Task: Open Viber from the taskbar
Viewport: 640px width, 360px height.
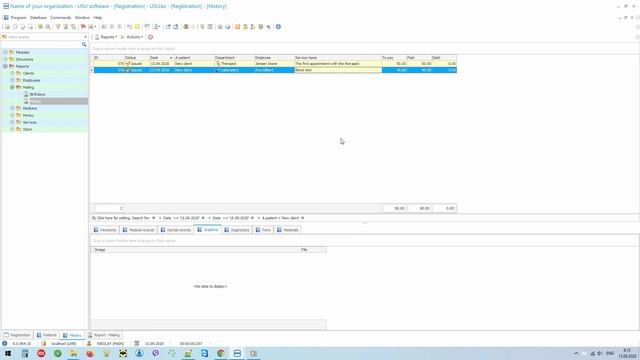Action: pyautogui.click(x=156, y=353)
